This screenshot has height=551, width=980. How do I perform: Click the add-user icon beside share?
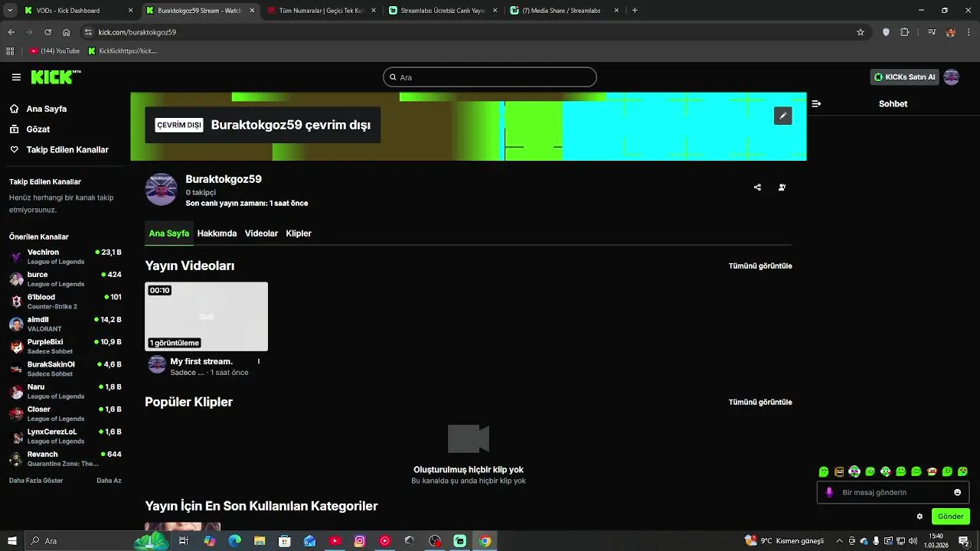click(782, 187)
